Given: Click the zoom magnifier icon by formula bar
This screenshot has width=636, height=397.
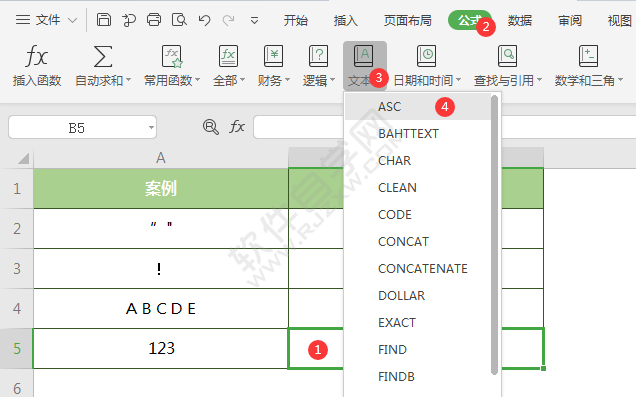Looking at the screenshot, I should click(211, 127).
